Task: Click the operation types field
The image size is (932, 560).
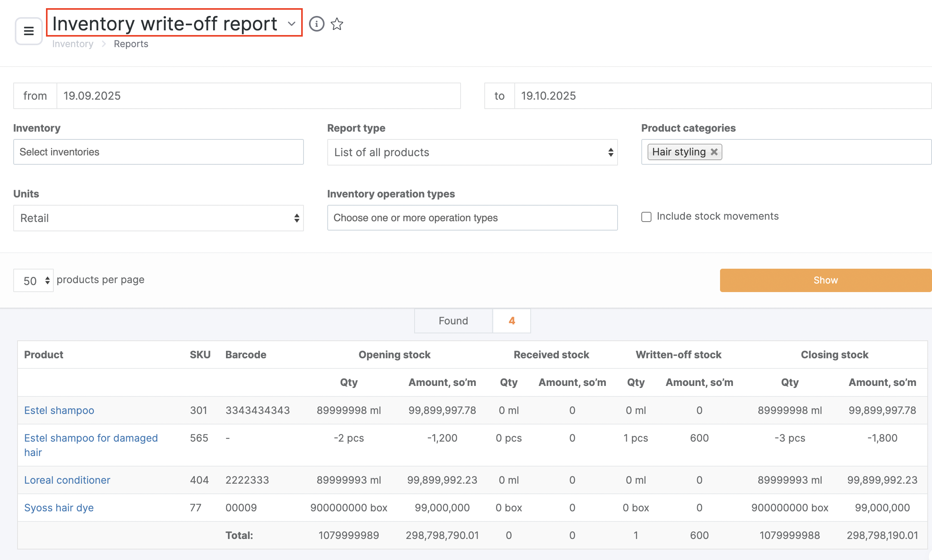Action: pyautogui.click(x=472, y=218)
